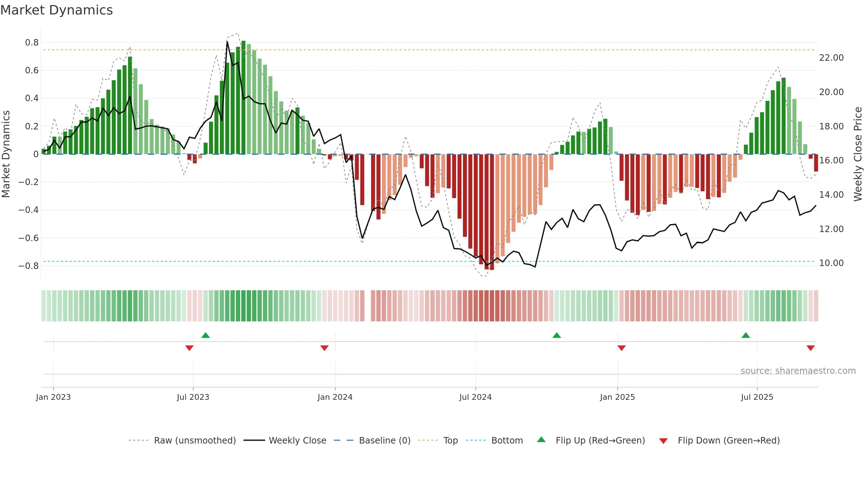Click the last red flip-down marker at chart end
Viewport: 868px width, 488px height.
[810, 348]
